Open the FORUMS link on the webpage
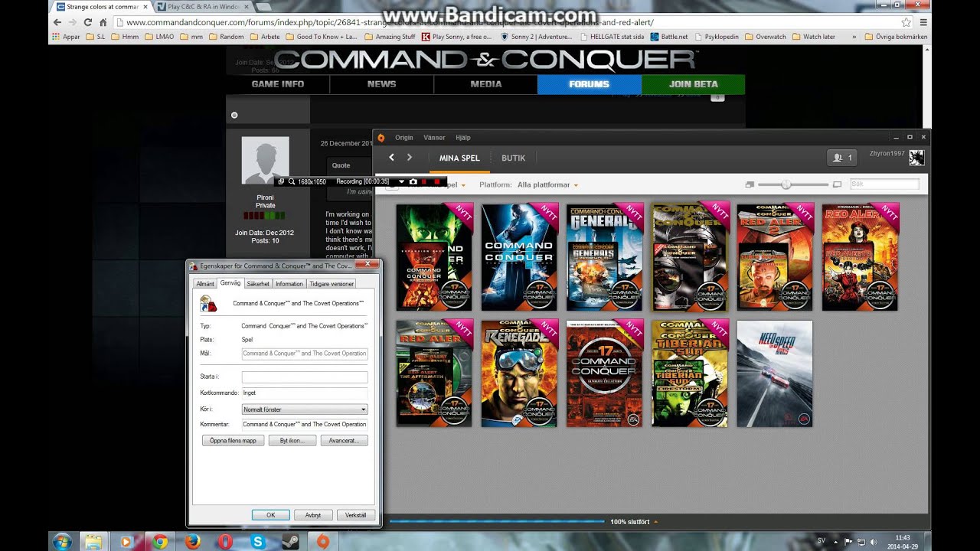 [590, 84]
